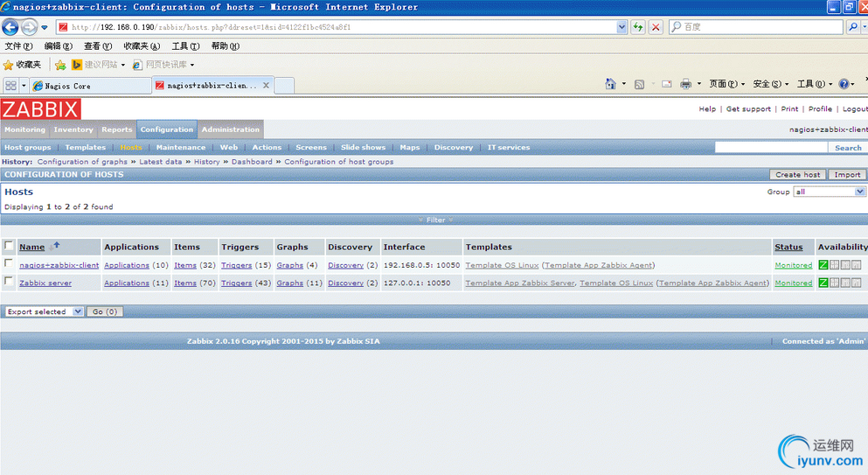
Task: Switch to the Administration tab
Action: [x=230, y=129]
